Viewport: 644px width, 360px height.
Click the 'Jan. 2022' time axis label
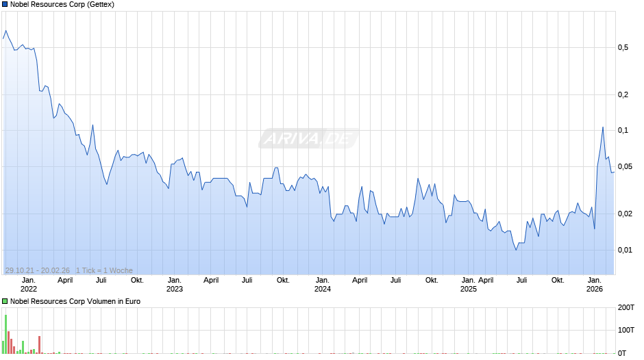(x=28, y=285)
